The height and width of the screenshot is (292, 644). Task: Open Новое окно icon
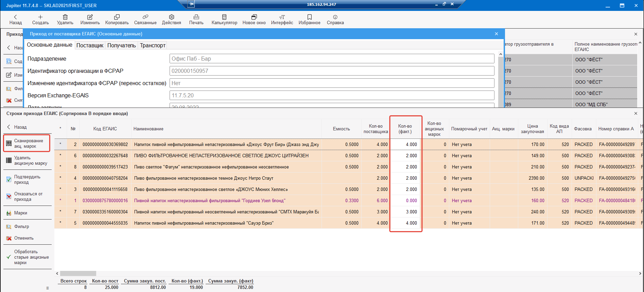point(254,17)
